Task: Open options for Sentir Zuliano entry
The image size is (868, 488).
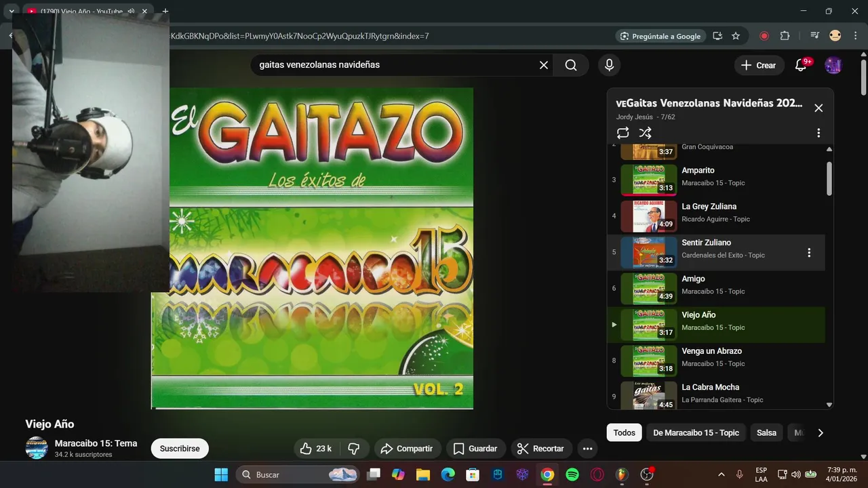Action: [808, 253]
